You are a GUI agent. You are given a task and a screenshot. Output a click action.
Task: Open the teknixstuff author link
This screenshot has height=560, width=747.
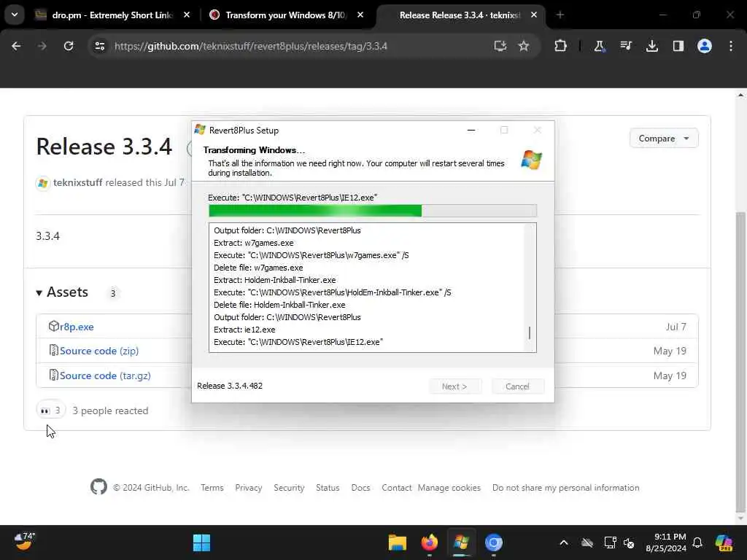tap(77, 182)
